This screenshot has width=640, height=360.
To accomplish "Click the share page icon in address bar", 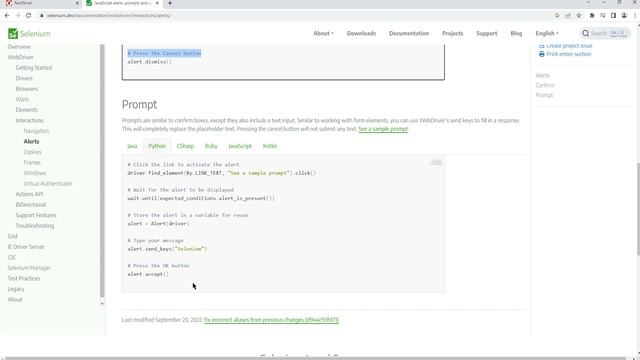I will [568, 16].
